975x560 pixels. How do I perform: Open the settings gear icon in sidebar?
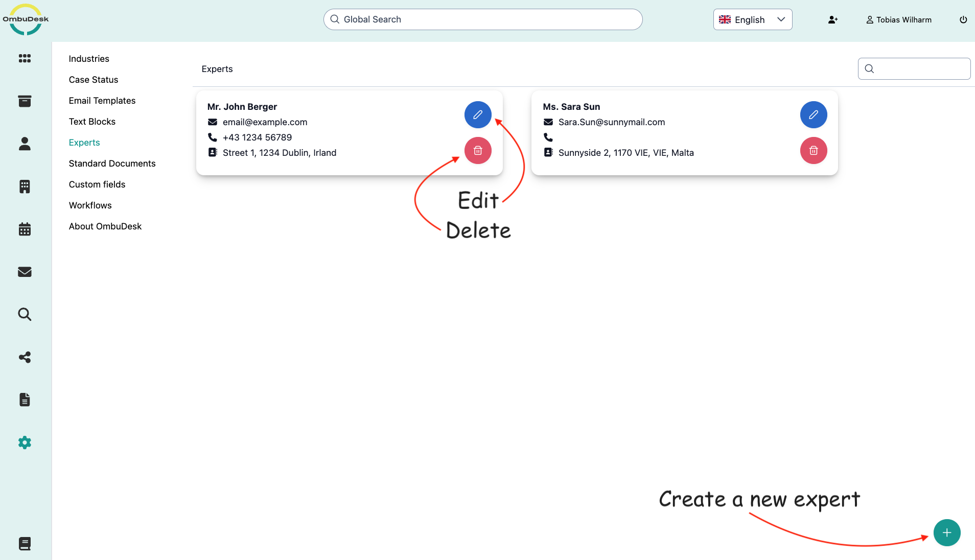(25, 442)
